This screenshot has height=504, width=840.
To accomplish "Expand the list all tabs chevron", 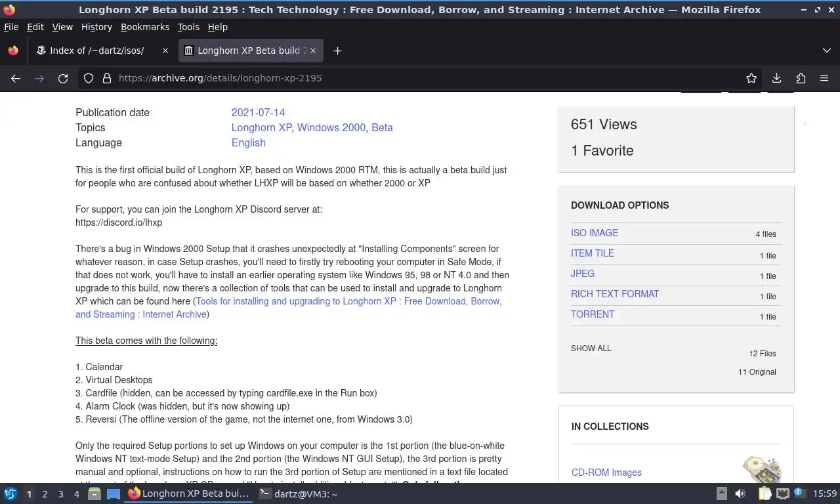I will click(x=827, y=51).
